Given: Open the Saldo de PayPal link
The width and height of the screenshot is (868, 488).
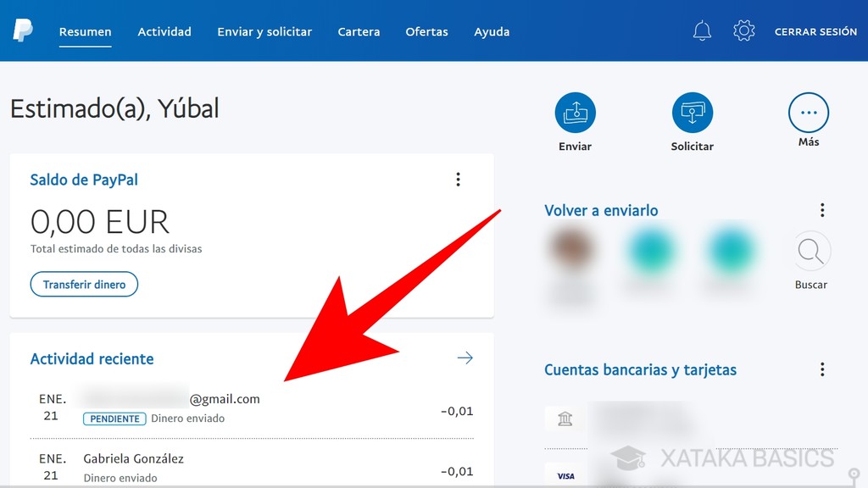Looking at the screenshot, I should coord(84,180).
